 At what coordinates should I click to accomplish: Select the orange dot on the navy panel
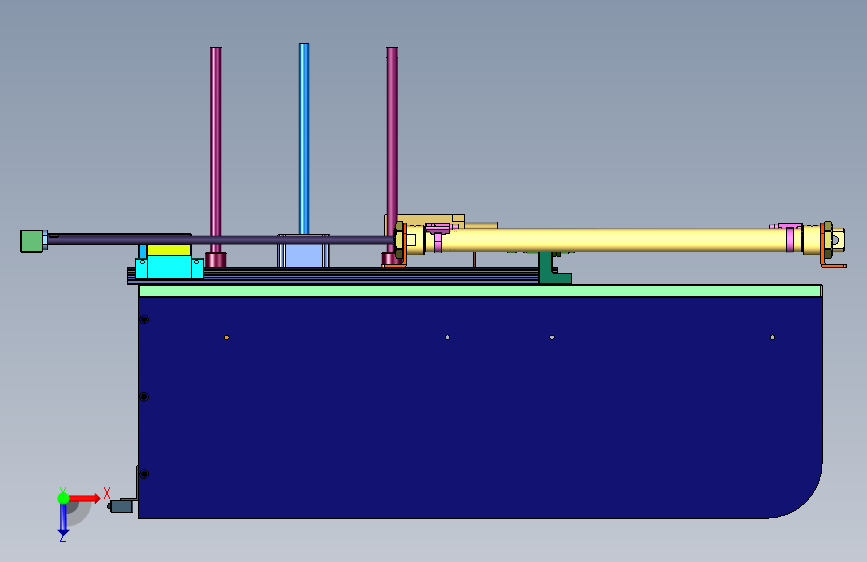(227, 337)
